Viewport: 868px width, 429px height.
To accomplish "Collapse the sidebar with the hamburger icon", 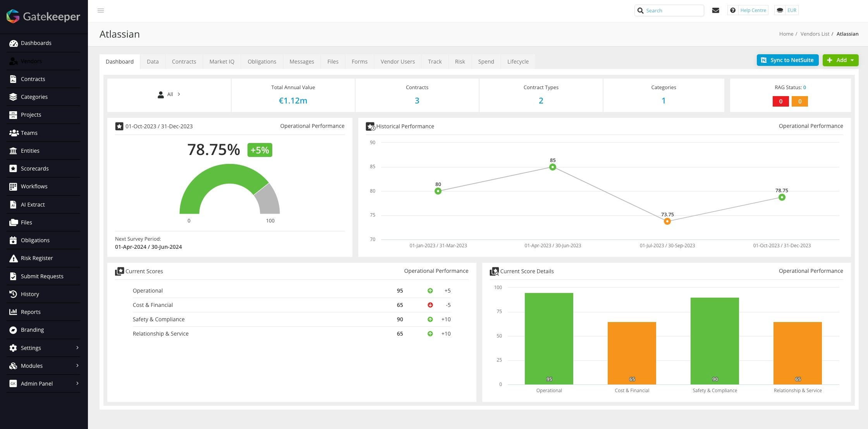I will 101,10.
